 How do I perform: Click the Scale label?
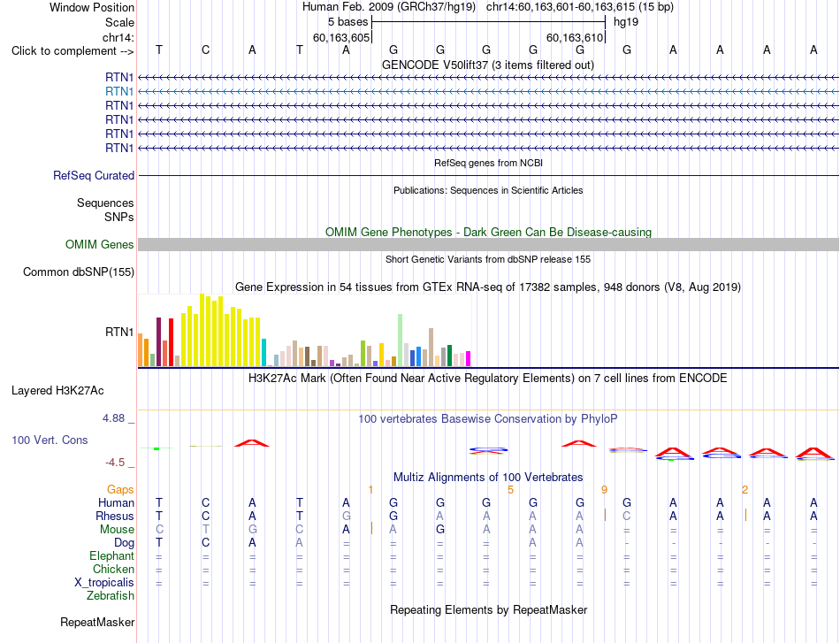coord(119,22)
